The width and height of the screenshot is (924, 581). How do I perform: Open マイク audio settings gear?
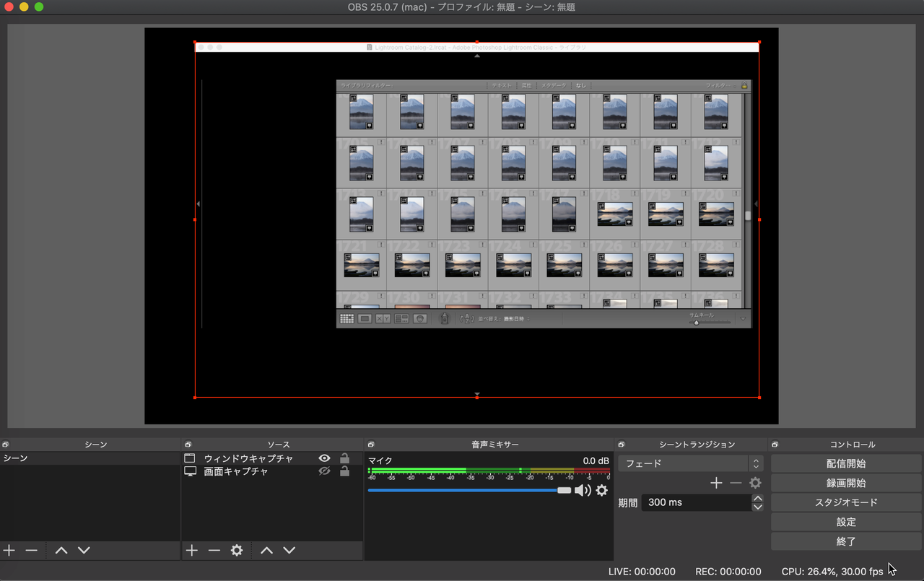601,491
